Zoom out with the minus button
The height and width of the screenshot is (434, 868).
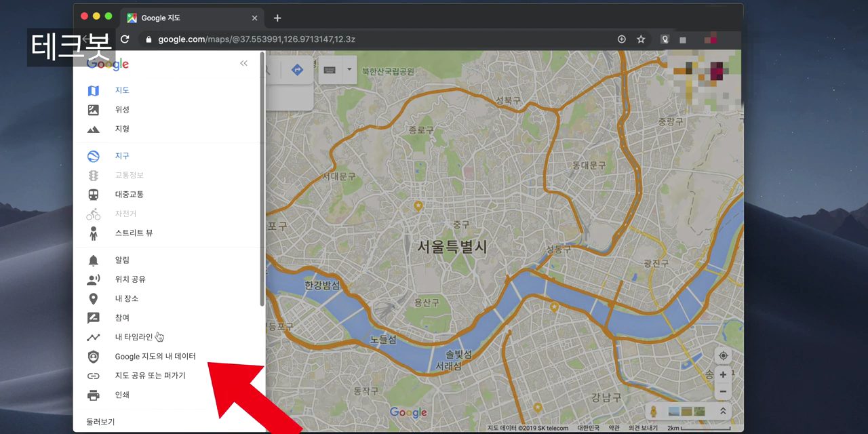pos(723,391)
